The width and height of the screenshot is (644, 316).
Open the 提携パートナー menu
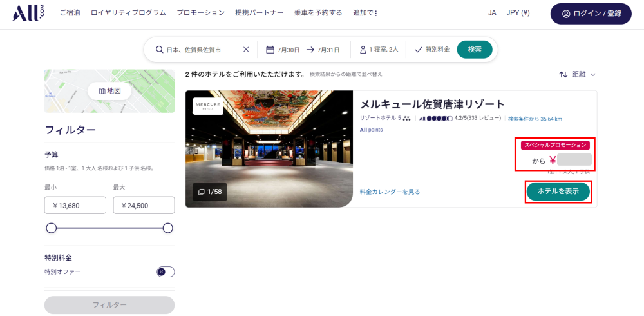(259, 13)
